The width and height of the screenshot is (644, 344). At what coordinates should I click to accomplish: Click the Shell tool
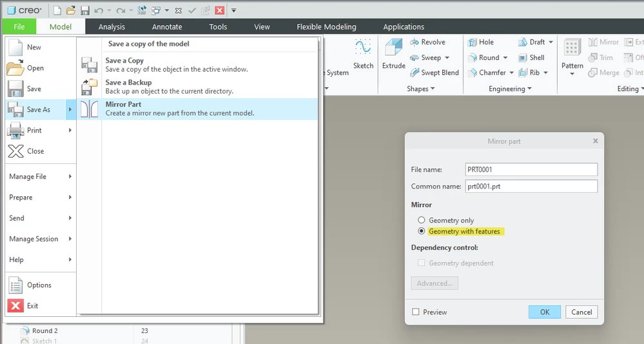coord(531,58)
